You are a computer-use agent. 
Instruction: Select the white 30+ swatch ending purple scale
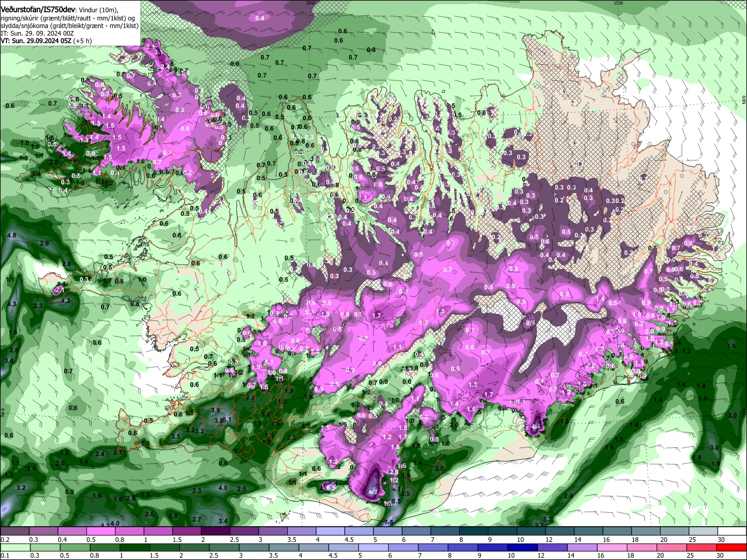tap(732, 531)
